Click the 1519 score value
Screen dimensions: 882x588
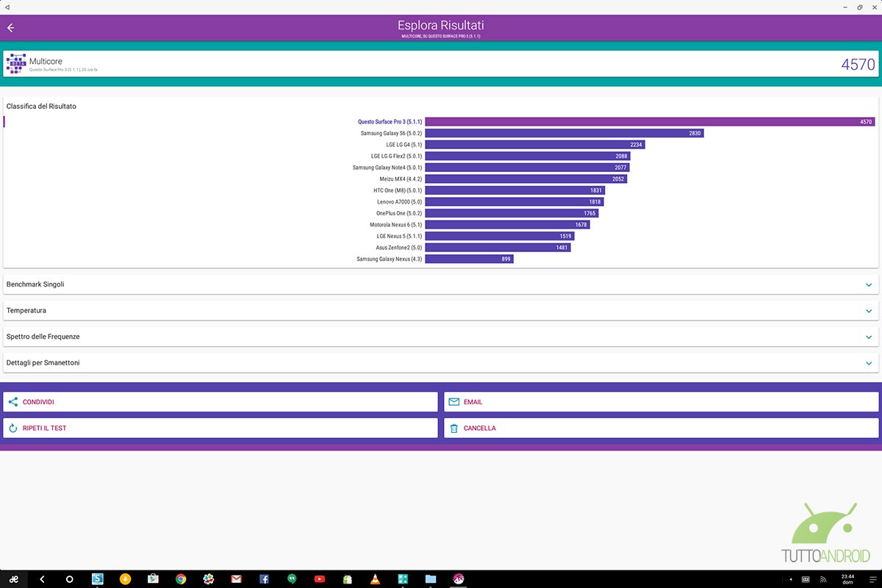[565, 236]
